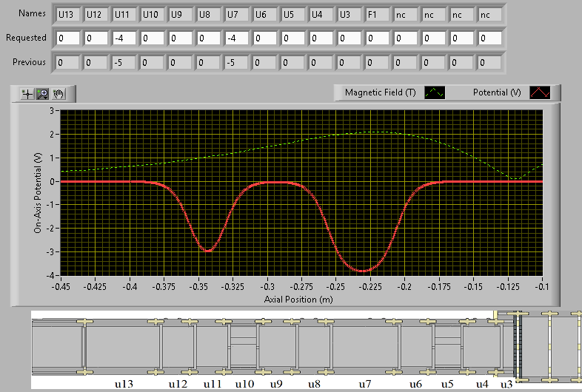
Task: Click the u7 electrode label in diagram
Action: pyautogui.click(x=364, y=384)
